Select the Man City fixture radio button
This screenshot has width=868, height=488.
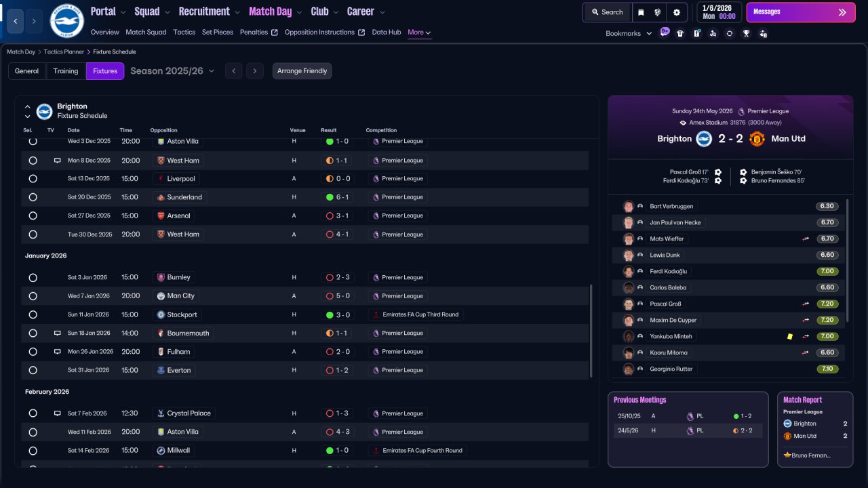pos(33,296)
